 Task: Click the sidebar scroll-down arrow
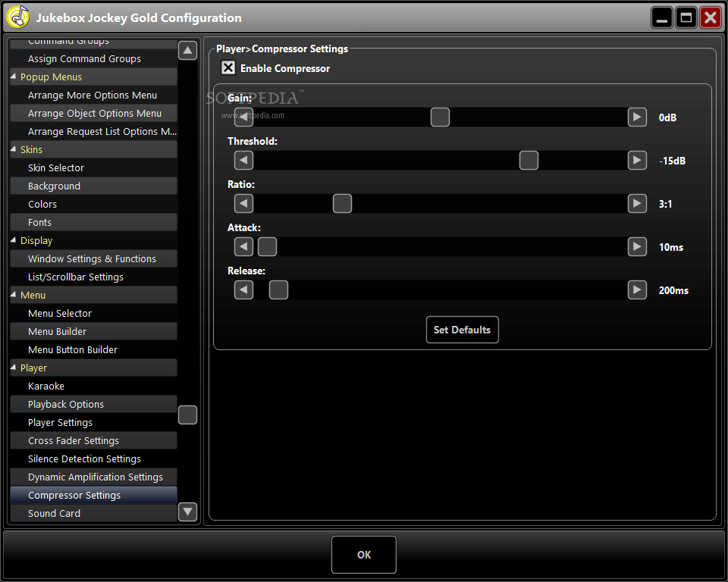click(x=187, y=512)
